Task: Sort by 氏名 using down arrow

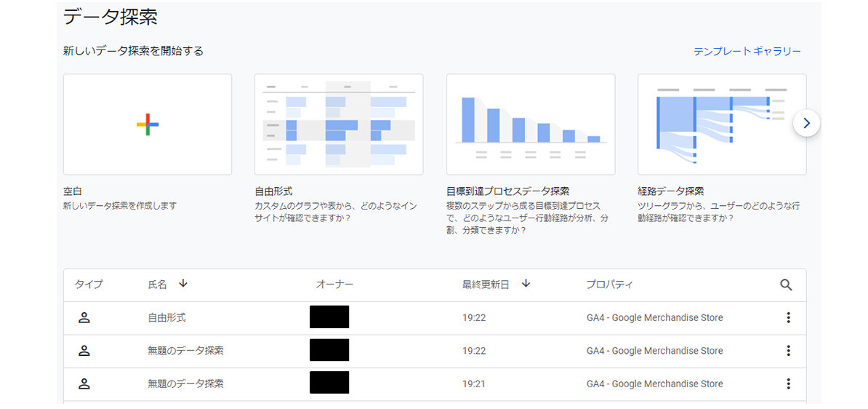Action: [x=183, y=284]
